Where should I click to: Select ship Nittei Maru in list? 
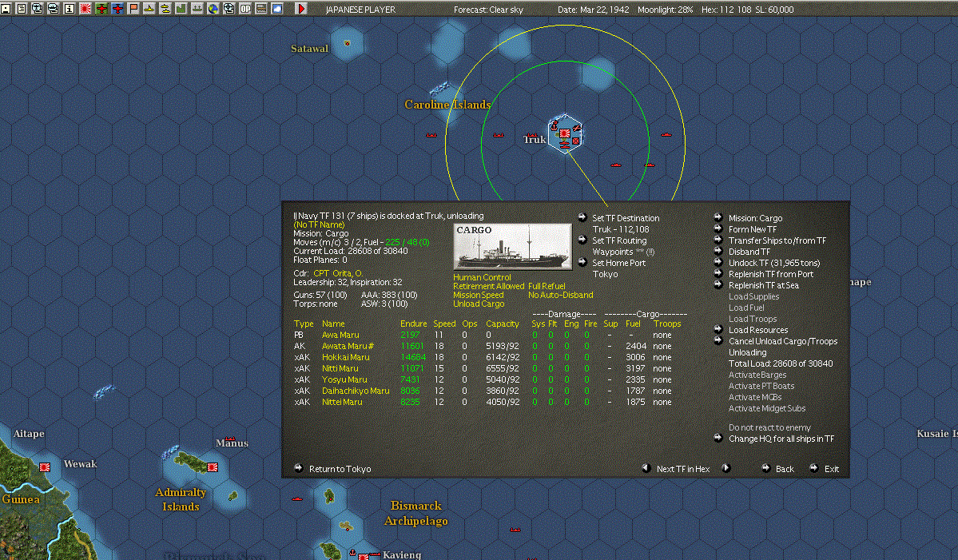pyautogui.click(x=341, y=402)
